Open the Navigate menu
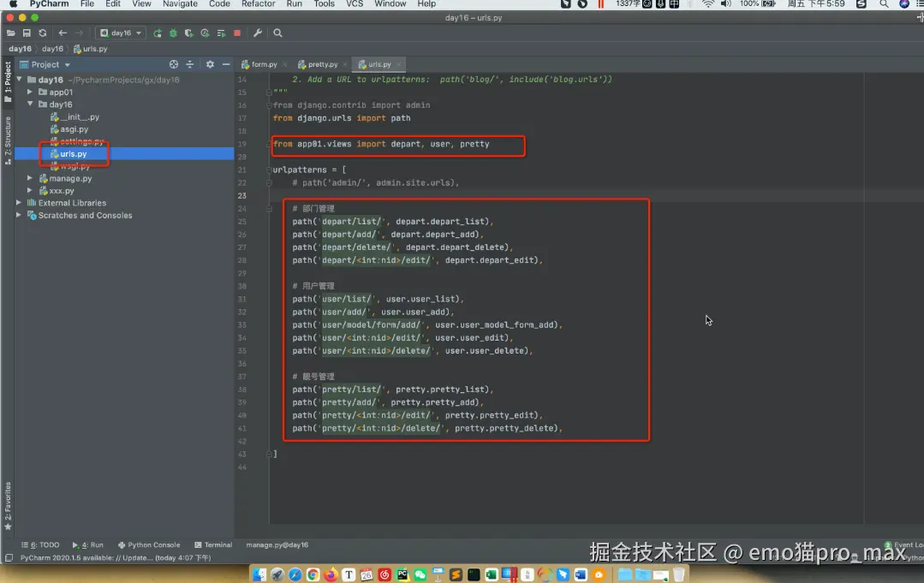Screen dimensions: 924x583 pyautogui.click(x=180, y=3)
